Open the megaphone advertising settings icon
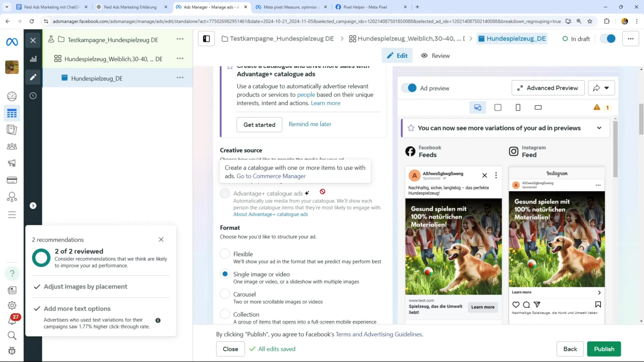 tap(12, 163)
